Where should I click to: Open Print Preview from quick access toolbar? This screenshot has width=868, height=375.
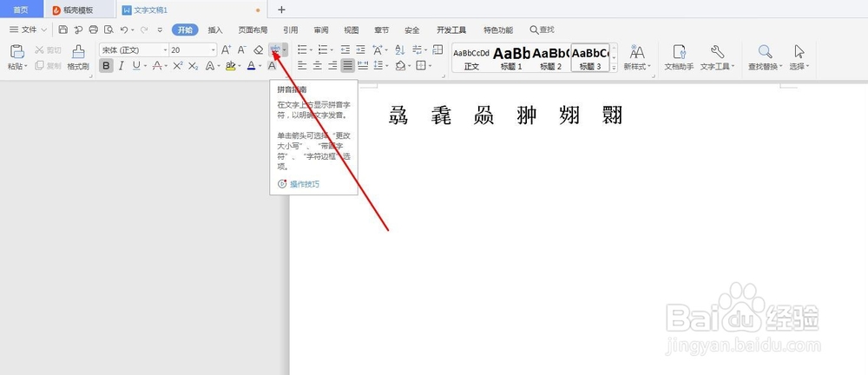(109, 30)
